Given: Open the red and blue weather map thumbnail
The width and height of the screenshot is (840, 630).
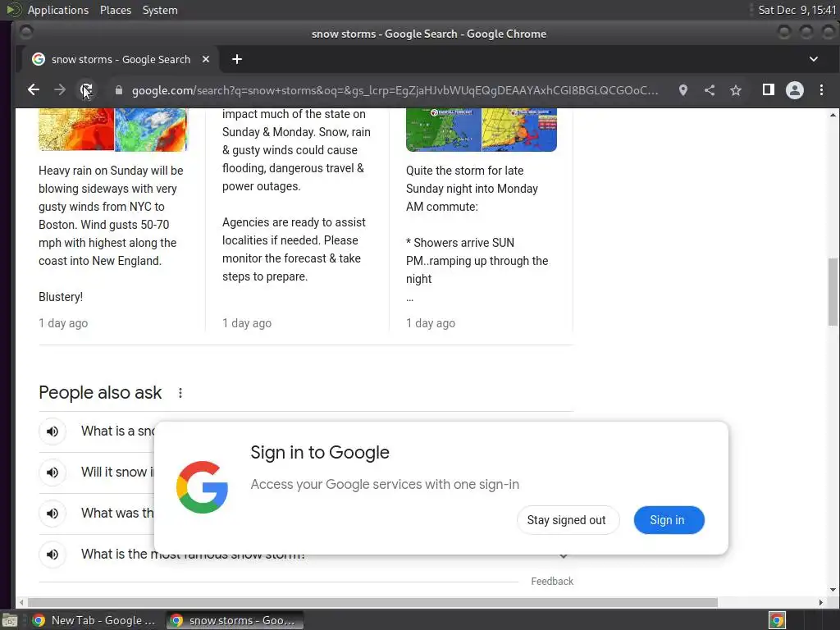Looking at the screenshot, I should 113,129.
